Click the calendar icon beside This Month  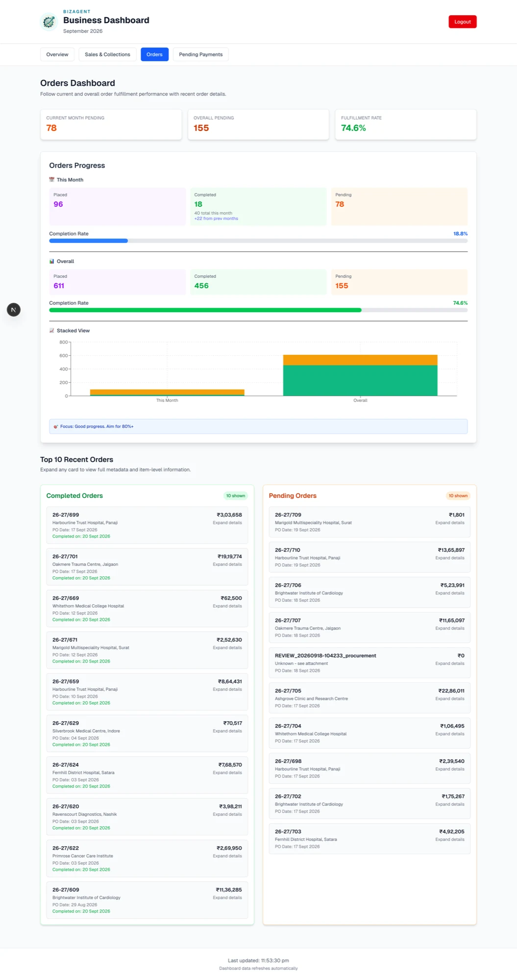(x=51, y=180)
